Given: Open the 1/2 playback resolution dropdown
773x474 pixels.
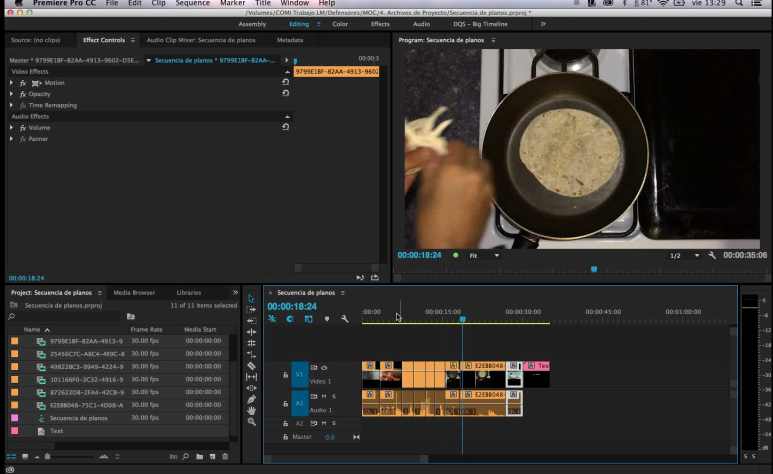Looking at the screenshot, I should [x=684, y=255].
